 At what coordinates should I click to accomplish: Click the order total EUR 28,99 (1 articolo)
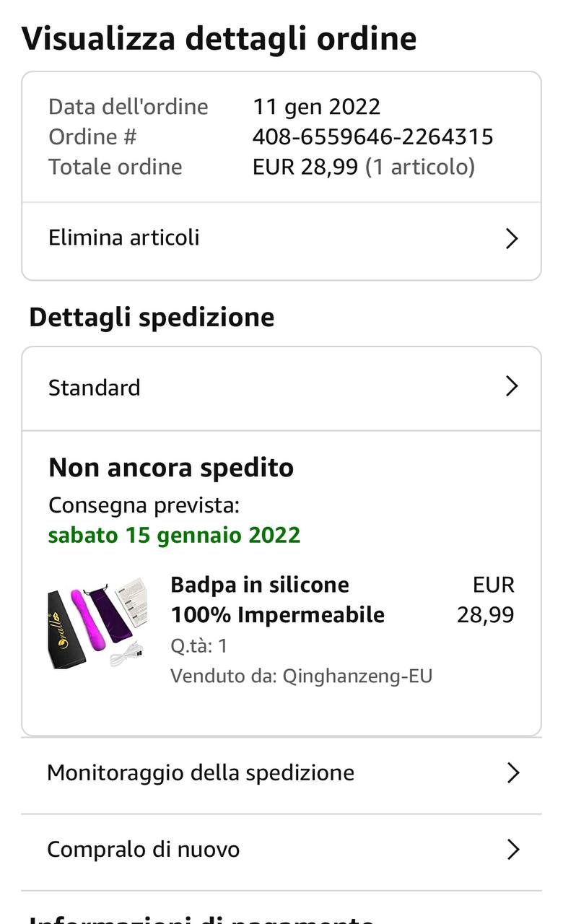pyautogui.click(x=363, y=167)
